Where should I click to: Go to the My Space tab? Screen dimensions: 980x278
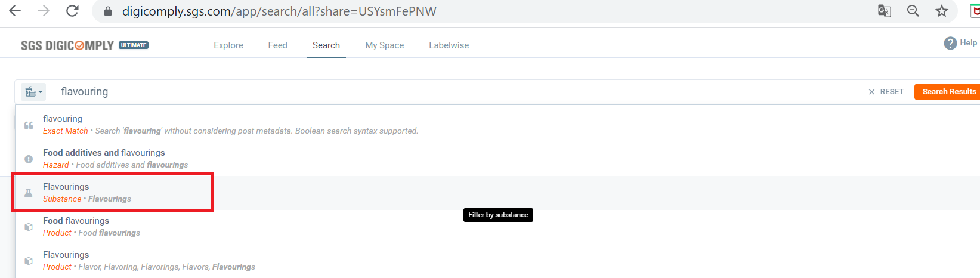click(384, 45)
